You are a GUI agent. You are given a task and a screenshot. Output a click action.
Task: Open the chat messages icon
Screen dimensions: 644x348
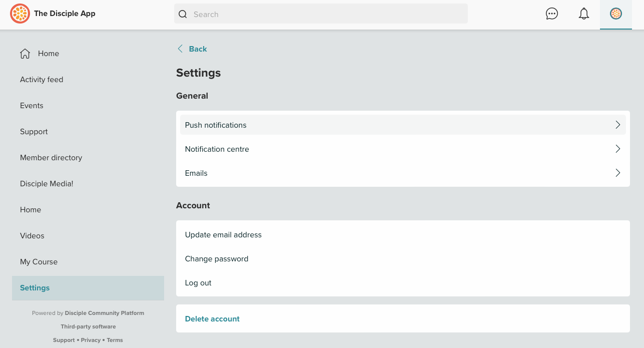pos(551,14)
